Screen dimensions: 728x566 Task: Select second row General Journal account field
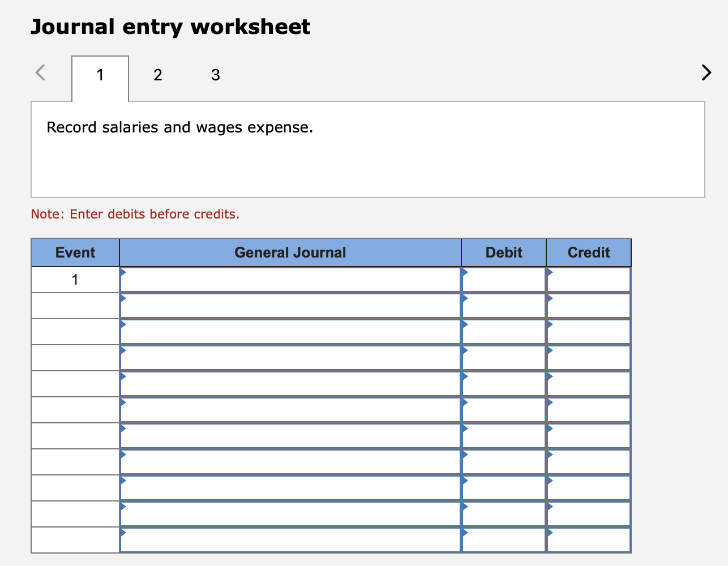click(x=290, y=306)
